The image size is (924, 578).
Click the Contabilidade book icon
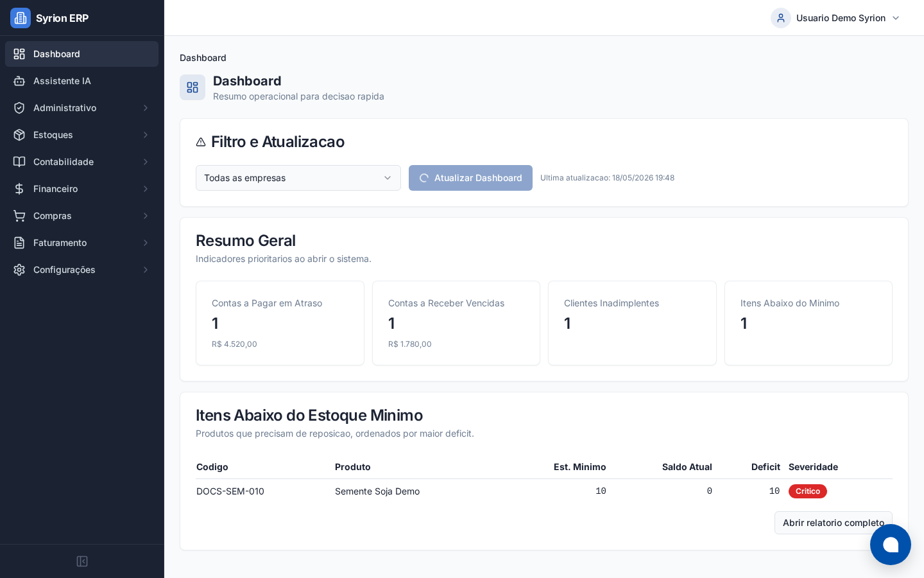click(x=19, y=162)
